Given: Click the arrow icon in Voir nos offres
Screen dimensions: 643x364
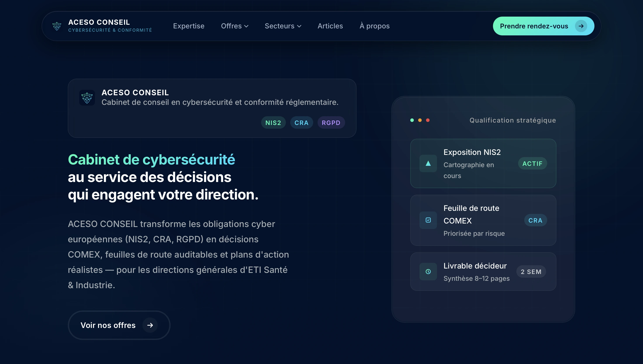Looking at the screenshot, I should (150, 325).
